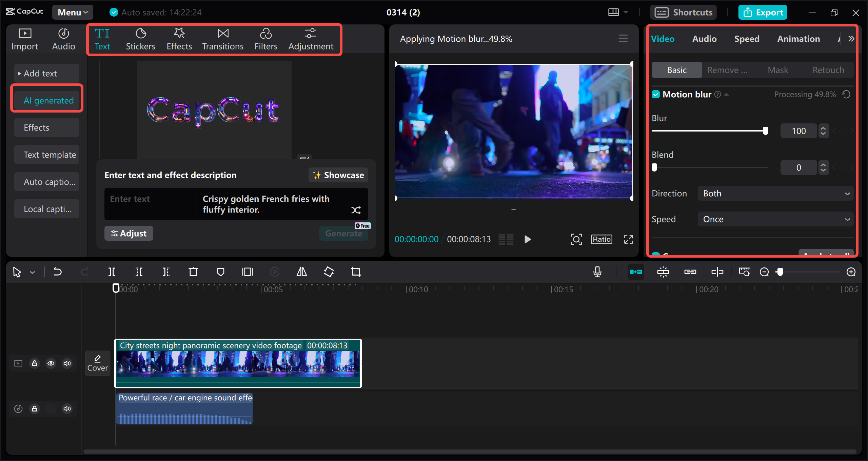Open the Effects panel

pyautogui.click(x=179, y=39)
